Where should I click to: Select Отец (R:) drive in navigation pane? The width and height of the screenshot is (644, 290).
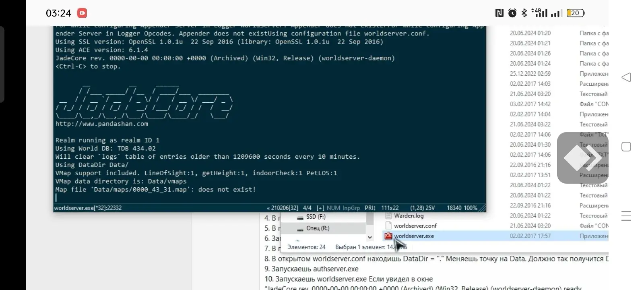[x=318, y=228]
